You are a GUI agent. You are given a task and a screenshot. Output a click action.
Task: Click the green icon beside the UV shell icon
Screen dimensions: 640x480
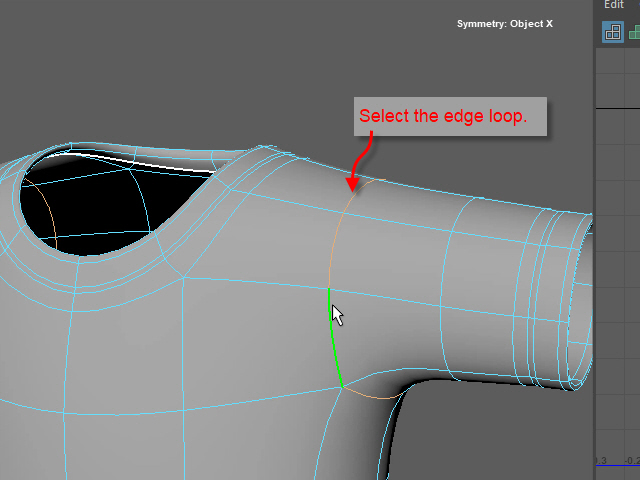click(634, 32)
